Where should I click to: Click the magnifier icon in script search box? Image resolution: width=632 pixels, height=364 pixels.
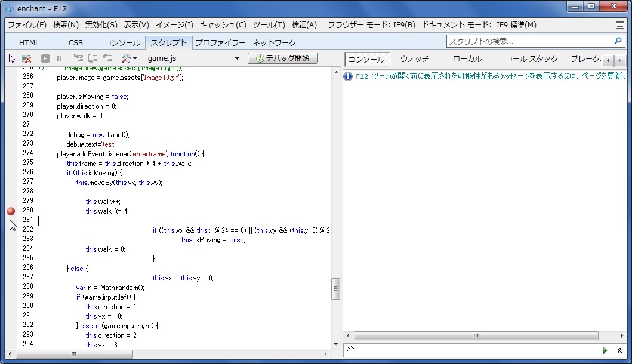coord(618,41)
